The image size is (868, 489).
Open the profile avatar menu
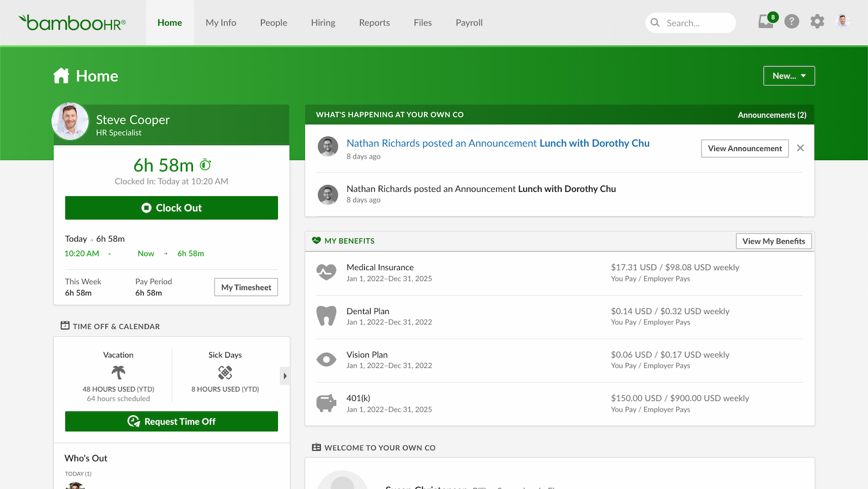click(842, 21)
